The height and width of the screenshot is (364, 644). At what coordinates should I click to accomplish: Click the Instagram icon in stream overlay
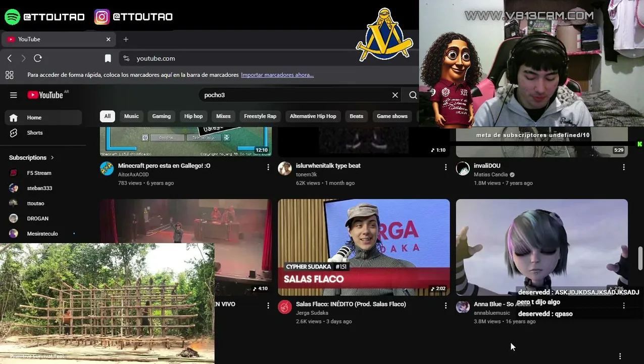coord(102,17)
